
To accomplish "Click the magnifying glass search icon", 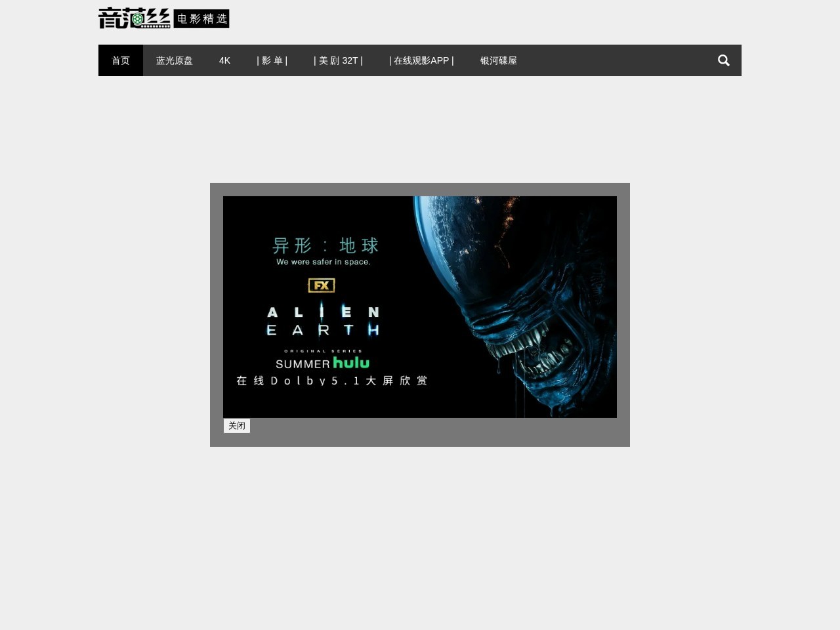I will tap(723, 60).
